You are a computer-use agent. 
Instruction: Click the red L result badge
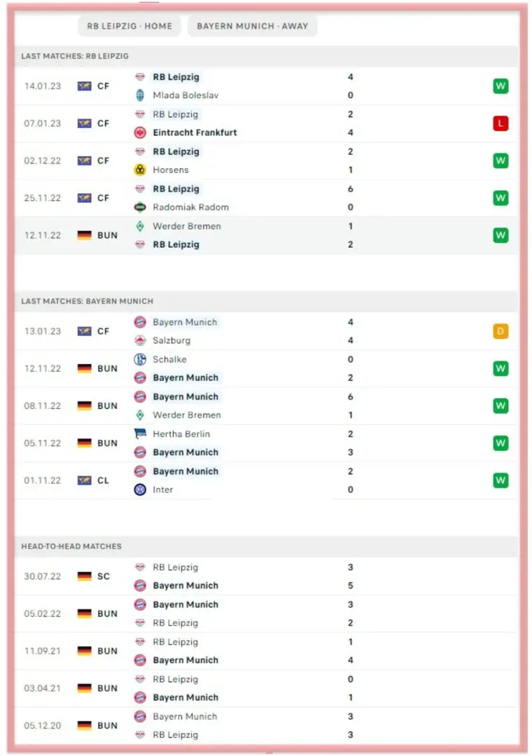(x=500, y=123)
